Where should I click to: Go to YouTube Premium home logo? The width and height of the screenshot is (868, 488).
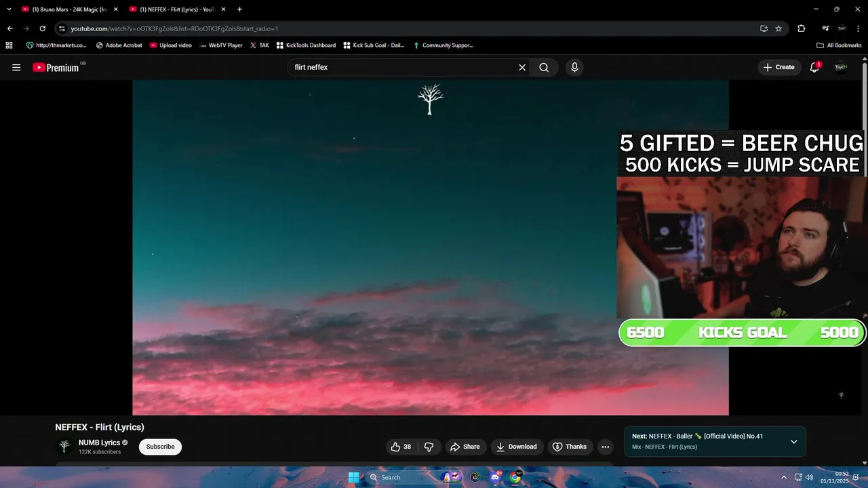point(56,67)
